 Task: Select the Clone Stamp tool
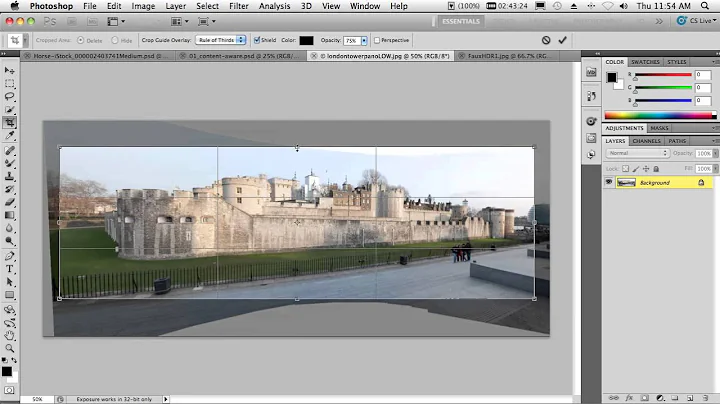[9, 176]
